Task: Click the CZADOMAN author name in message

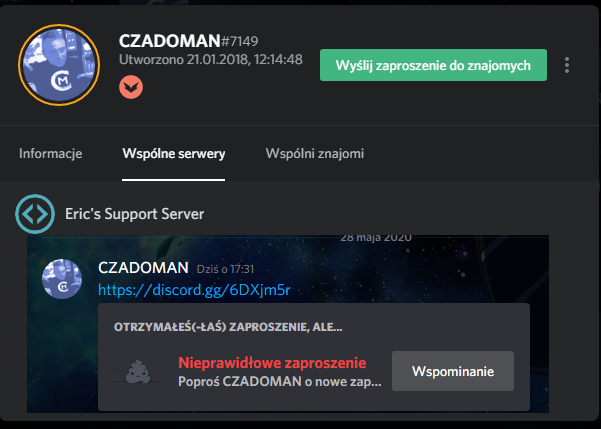Action: (x=143, y=268)
